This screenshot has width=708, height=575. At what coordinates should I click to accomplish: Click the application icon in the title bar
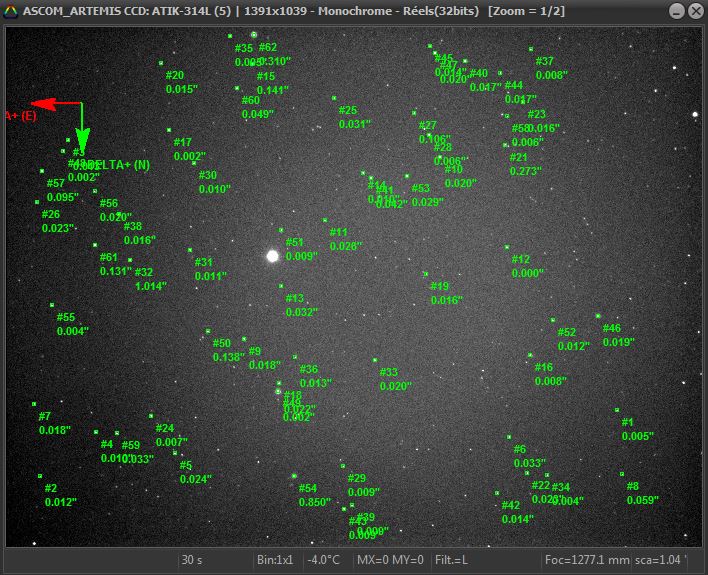(11, 10)
